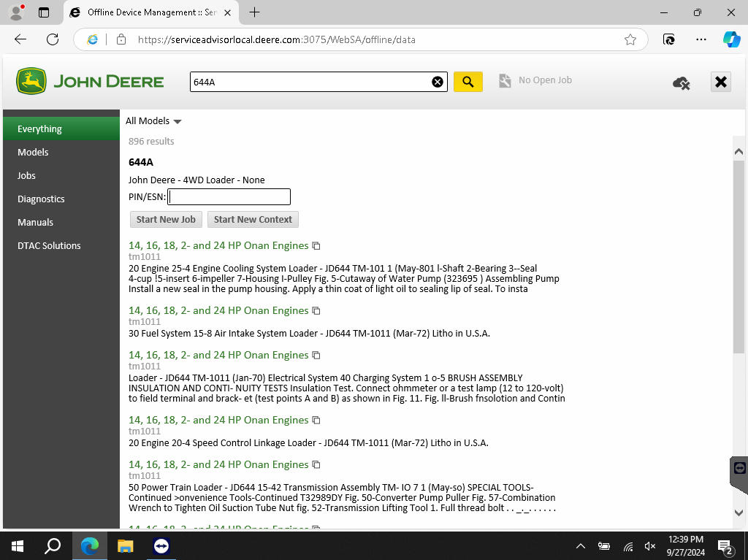Select Diagnostics in the sidebar
Viewport: 748px width, 560px height.
(x=41, y=199)
